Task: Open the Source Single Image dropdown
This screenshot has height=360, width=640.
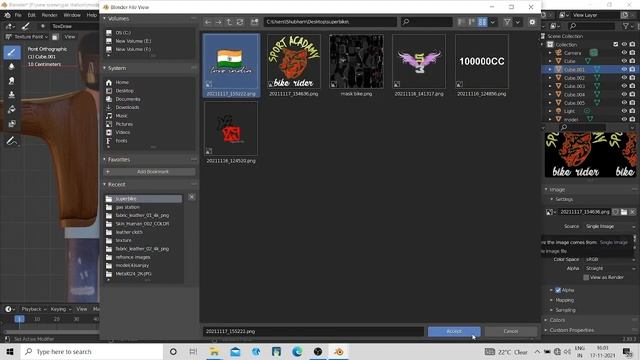Action: coord(609,227)
